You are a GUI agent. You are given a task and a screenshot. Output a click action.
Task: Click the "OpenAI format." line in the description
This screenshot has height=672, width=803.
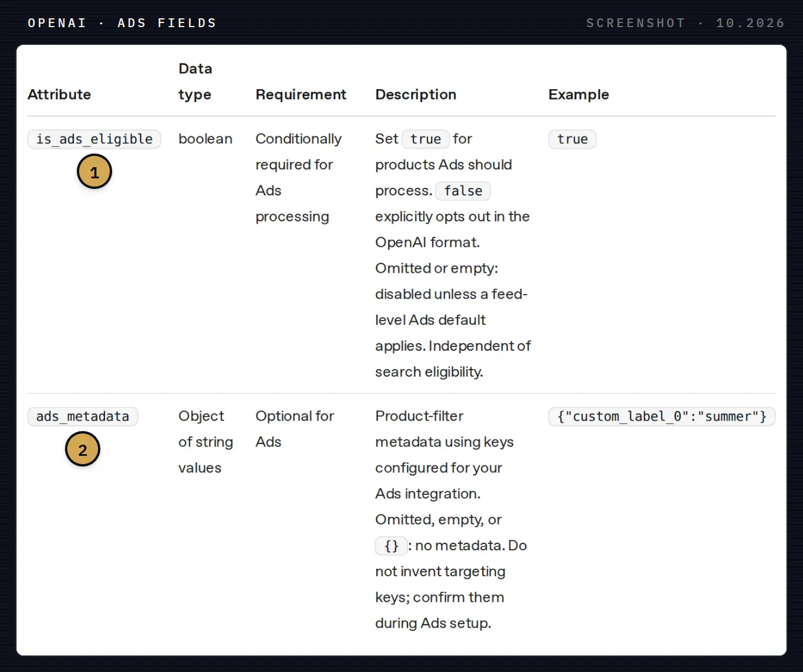click(427, 243)
